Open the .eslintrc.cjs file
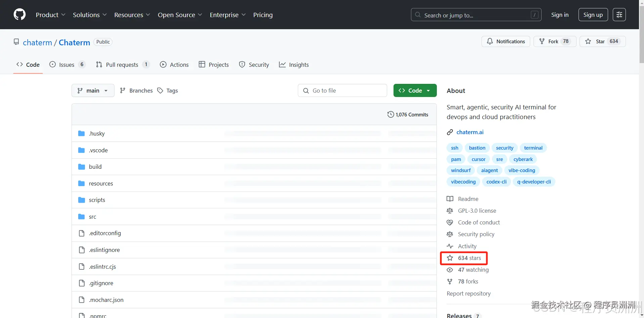Viewport: 644px width, 318px height. pyautogui.click(x=102, y=267)
